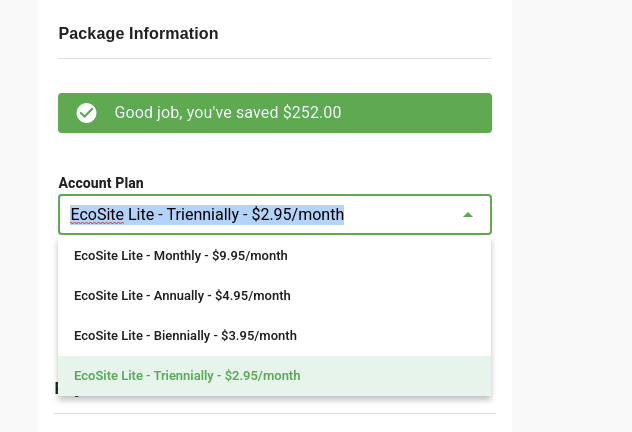Screen dimensions: 632x432
Task: Click the red-underlined word EcoSite in field
Action: click(97, 214)
